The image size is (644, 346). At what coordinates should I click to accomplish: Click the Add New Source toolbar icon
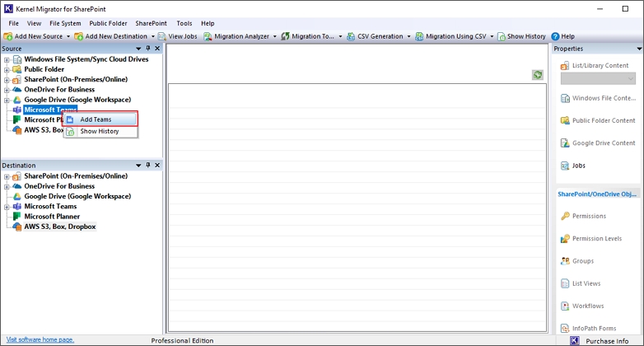pos(7,36)
